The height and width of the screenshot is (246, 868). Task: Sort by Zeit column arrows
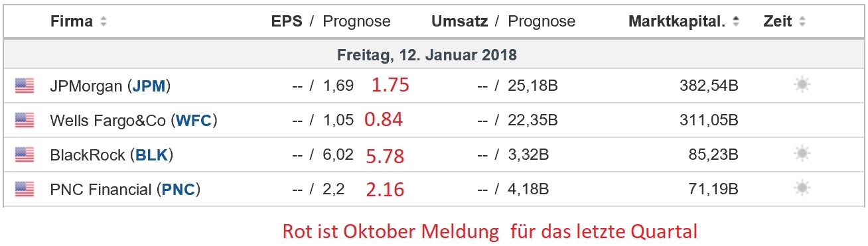802,21
